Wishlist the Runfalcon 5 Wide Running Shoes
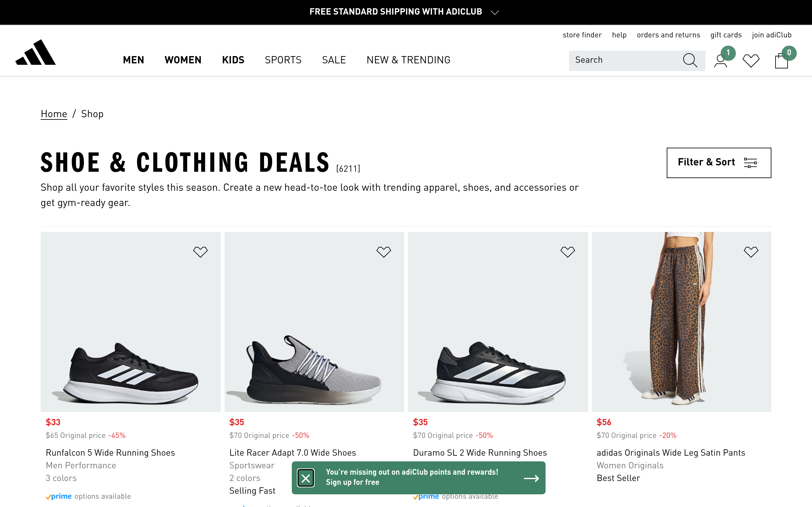Viewport: 812px width, 507px height. click(200, 252)
